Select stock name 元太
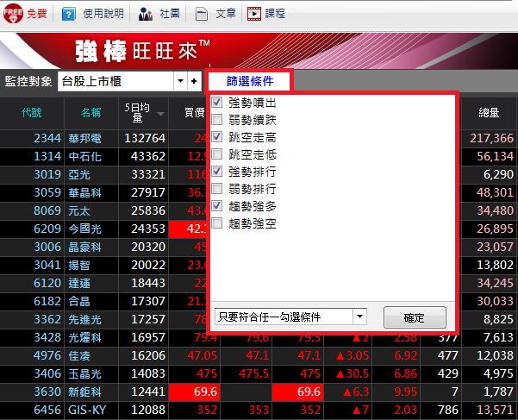Screen dimensions: 518x420 pyautogui.click(x=79, y=210)
